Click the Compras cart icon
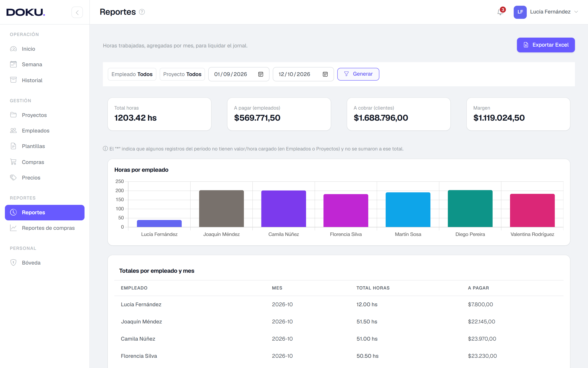 pos(13,162)
